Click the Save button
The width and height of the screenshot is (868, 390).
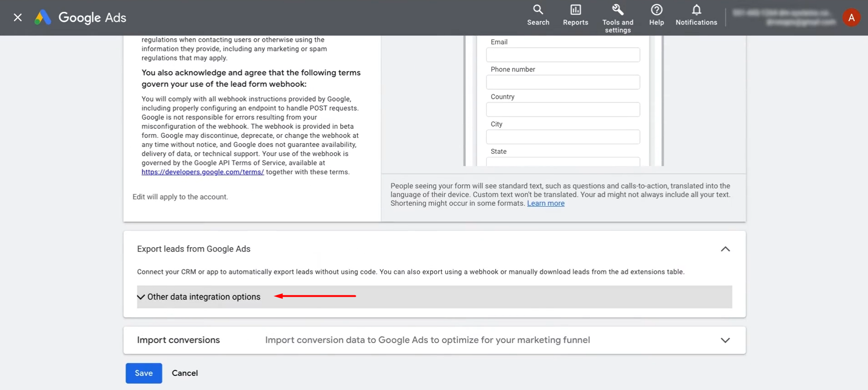click(x=144, y=373)
